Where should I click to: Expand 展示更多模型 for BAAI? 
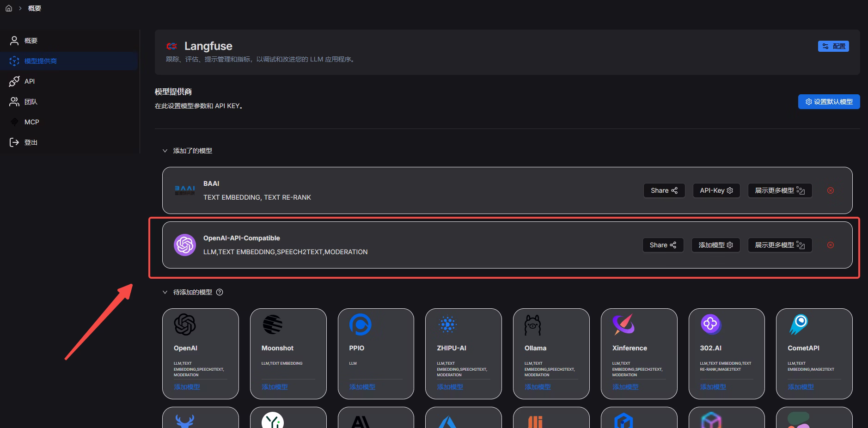click(x=780, y=190)
